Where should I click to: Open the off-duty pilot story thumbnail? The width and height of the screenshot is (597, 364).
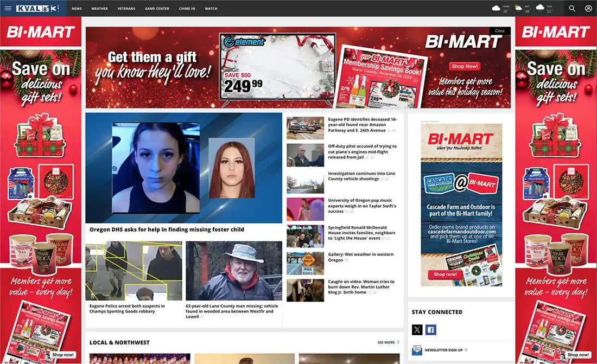(306, 155)
